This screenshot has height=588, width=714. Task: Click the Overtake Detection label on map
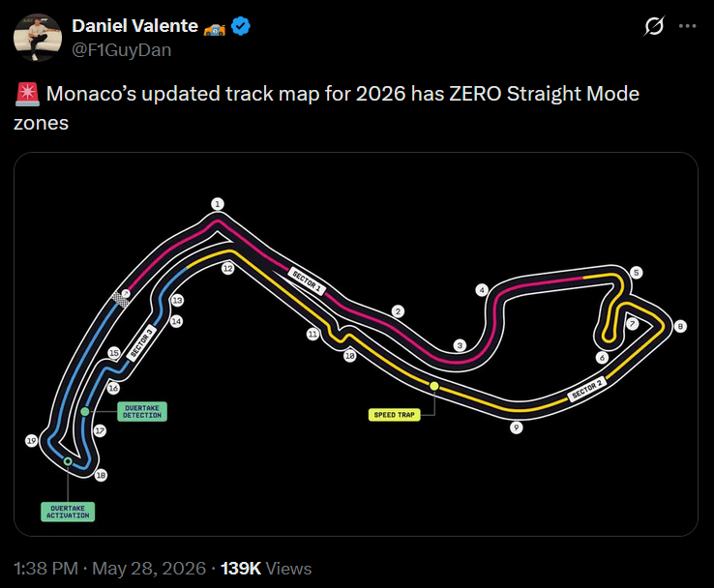click(x=142, y=411)
